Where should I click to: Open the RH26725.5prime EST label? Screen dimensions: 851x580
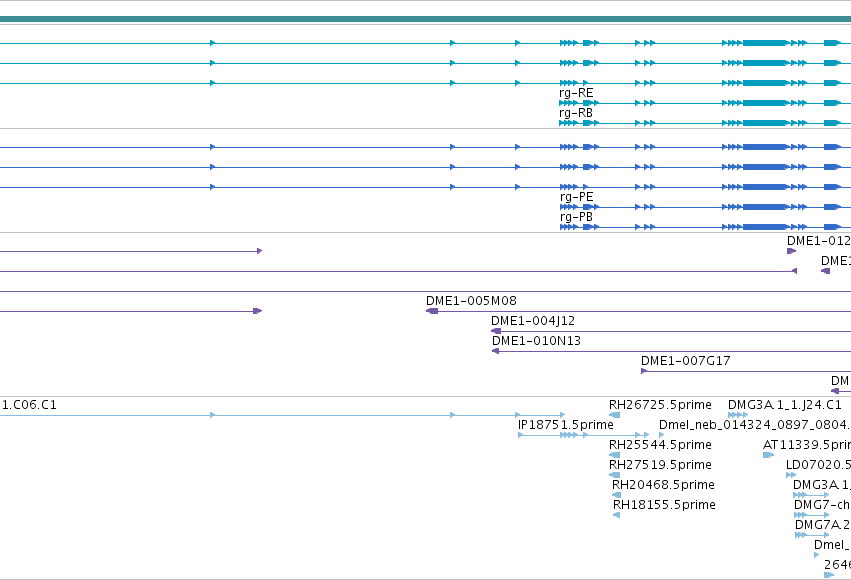(x=660, y=405)
